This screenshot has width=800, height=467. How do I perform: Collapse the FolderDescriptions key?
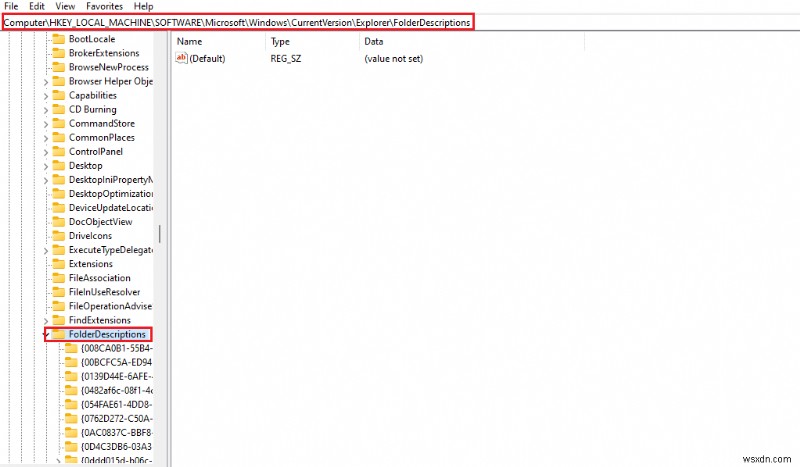[x=46, y=335]
